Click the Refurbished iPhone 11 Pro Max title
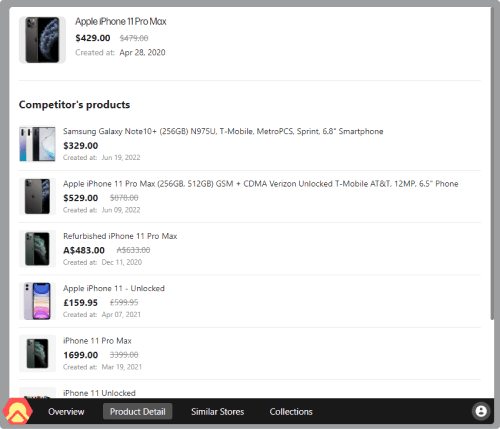Image resolution: width=500 pixels, height=429 pixels. pos(120,236)
